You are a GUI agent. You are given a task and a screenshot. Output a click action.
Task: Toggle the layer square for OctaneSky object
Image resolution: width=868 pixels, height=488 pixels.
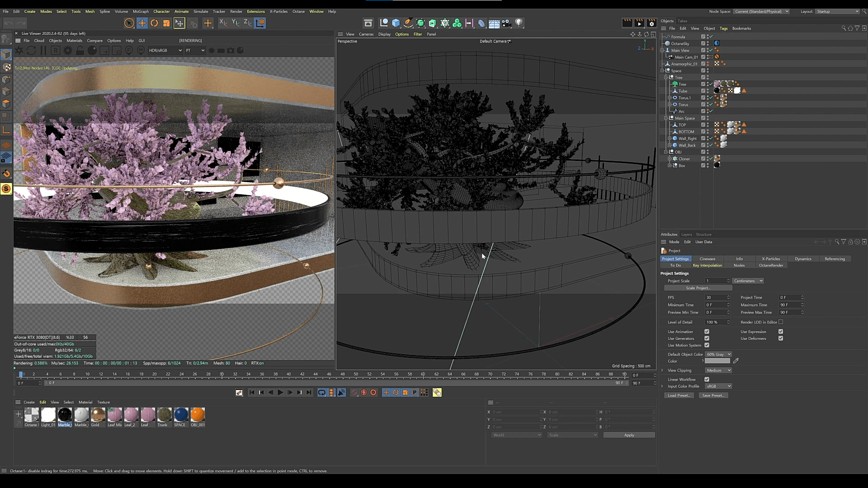pyautogui.click(x=703, y=44)
